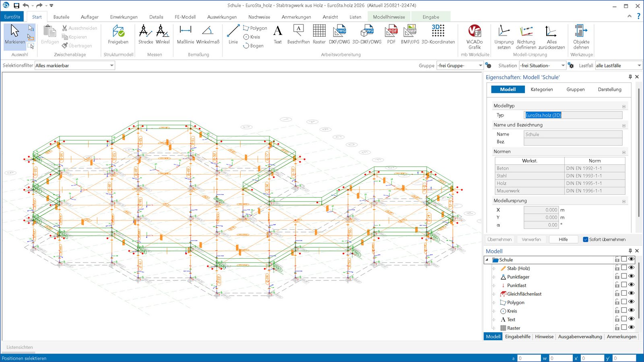Click the Strecke measuring tool

coord(145,35)
